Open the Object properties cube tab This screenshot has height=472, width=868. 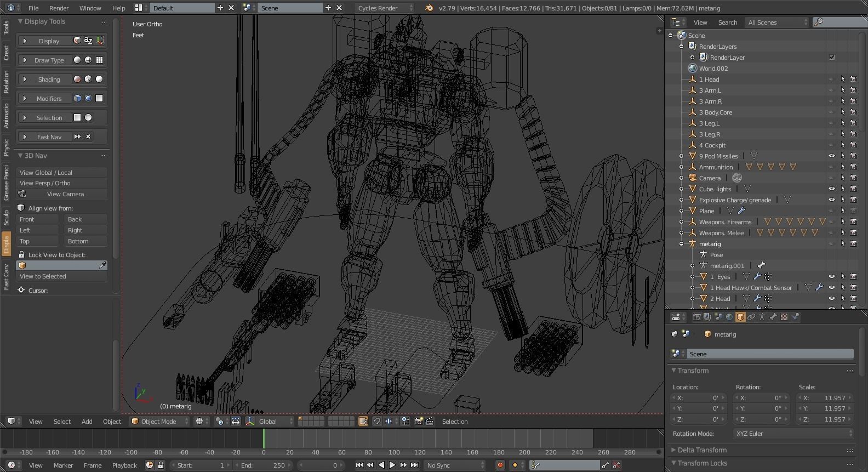[x=740, y=317]
